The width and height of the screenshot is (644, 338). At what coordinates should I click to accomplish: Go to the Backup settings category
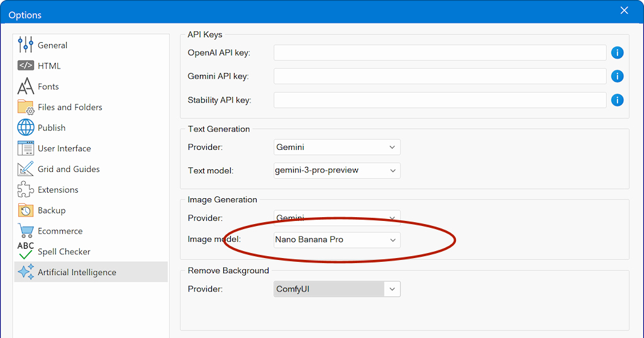pyautogui.click(x=52, y=210)
